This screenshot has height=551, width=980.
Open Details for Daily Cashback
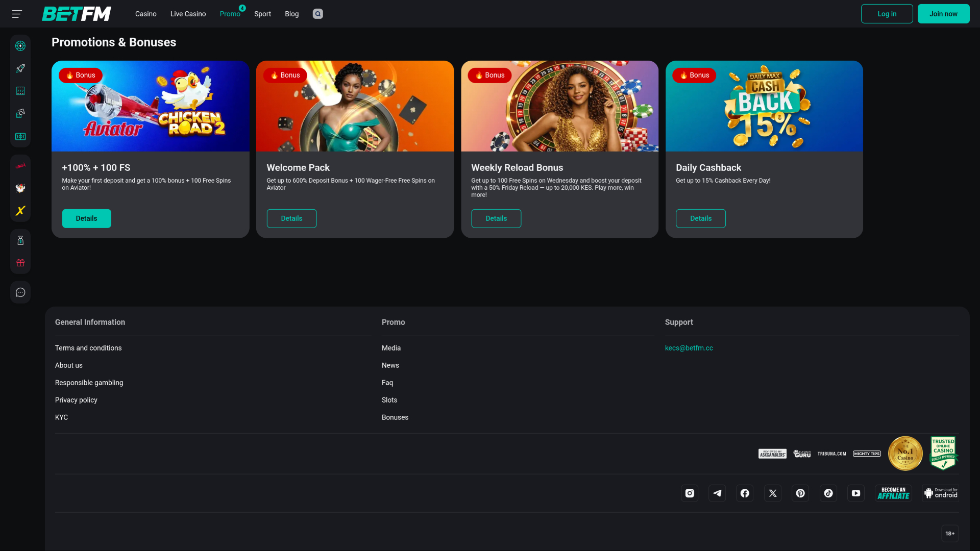[701, 218]
